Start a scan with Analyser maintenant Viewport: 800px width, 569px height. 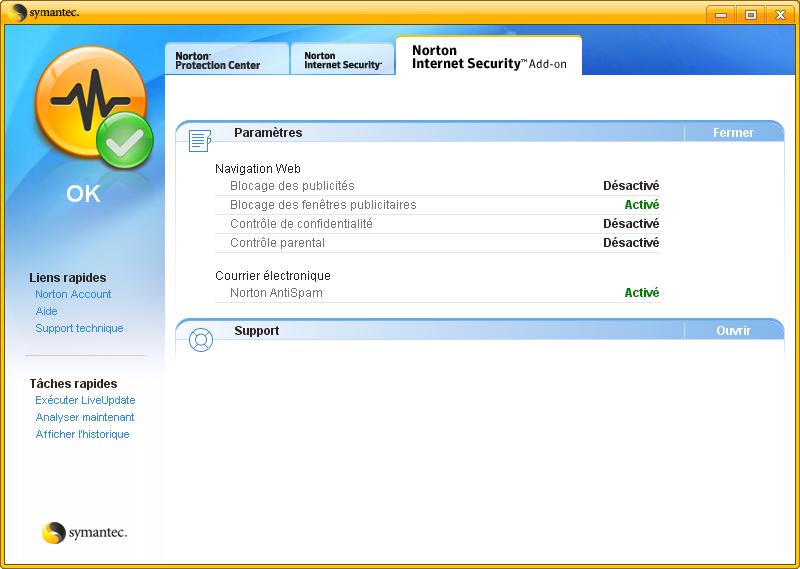coord(85,417)
